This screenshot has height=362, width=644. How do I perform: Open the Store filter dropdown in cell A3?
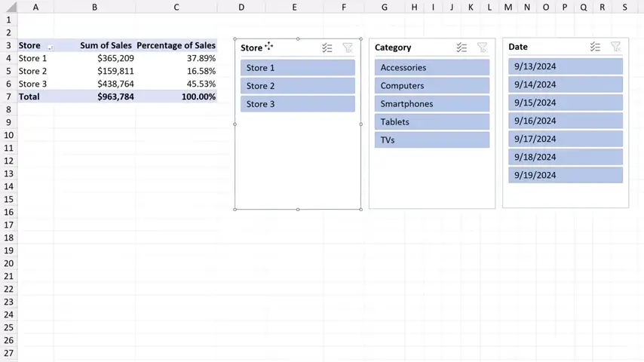[x=51, y=46]
